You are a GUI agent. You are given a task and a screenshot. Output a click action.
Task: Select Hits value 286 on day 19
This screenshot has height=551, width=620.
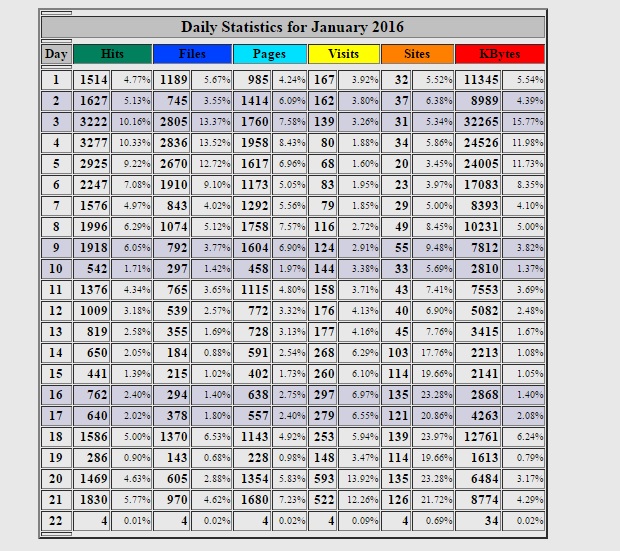coord(91,457)
